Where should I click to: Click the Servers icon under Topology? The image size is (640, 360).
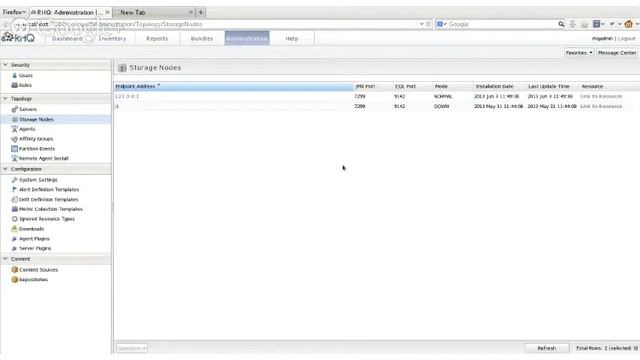coord(14,109)
